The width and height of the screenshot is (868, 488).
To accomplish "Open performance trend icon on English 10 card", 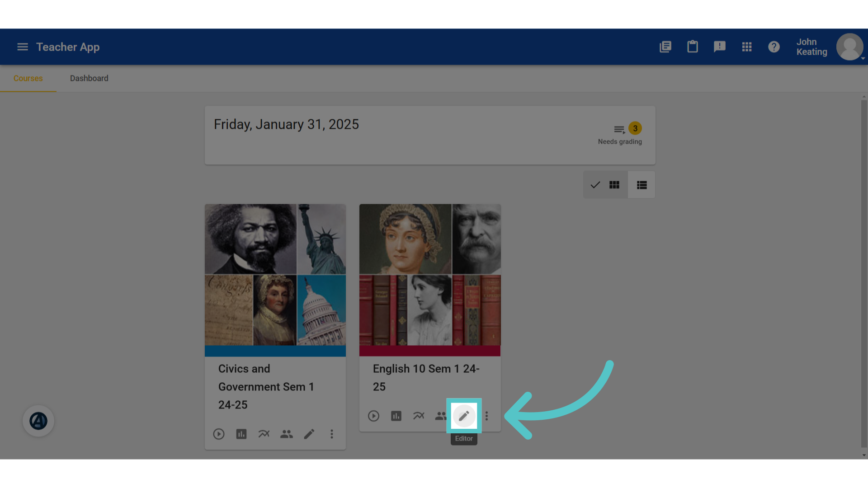I will (x=419, y=416).
